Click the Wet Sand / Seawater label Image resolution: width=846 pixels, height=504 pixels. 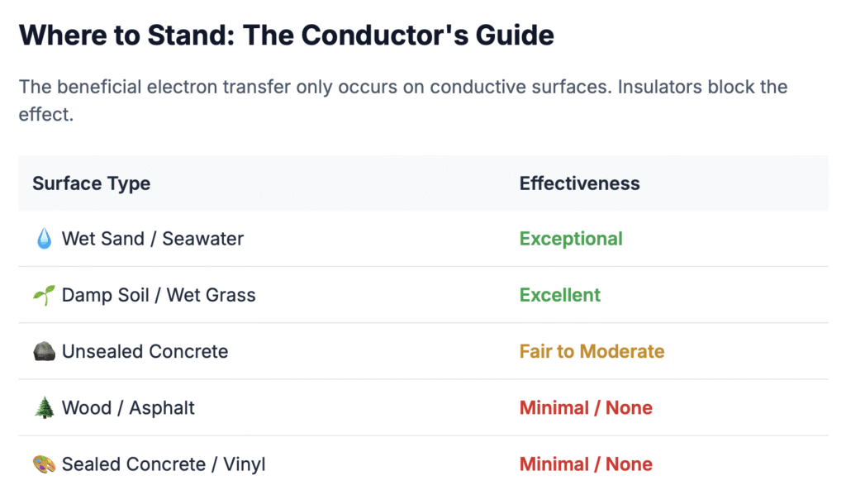click(x=153, y=240)
